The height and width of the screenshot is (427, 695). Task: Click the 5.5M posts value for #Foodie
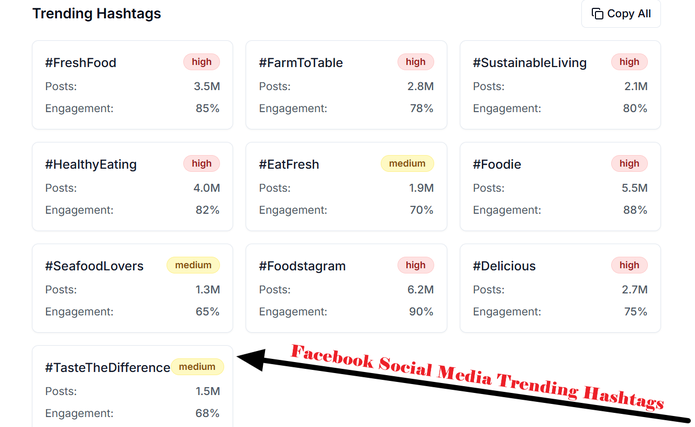[634, 188]
